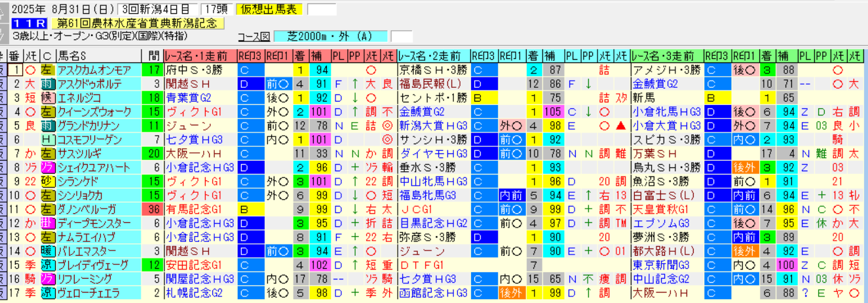Click the 安田記念G1 race cell
This screenshot has height=303, width=868.
click(200, 265)
